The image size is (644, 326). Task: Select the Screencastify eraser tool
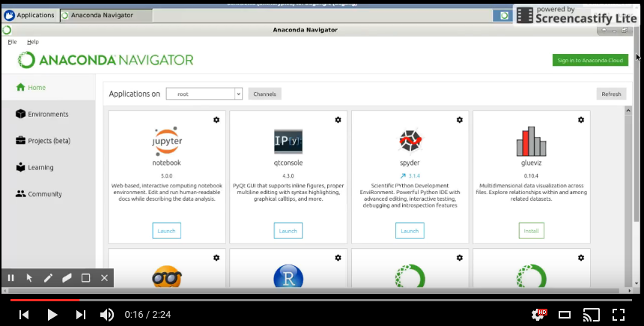(x=67, y=278)
